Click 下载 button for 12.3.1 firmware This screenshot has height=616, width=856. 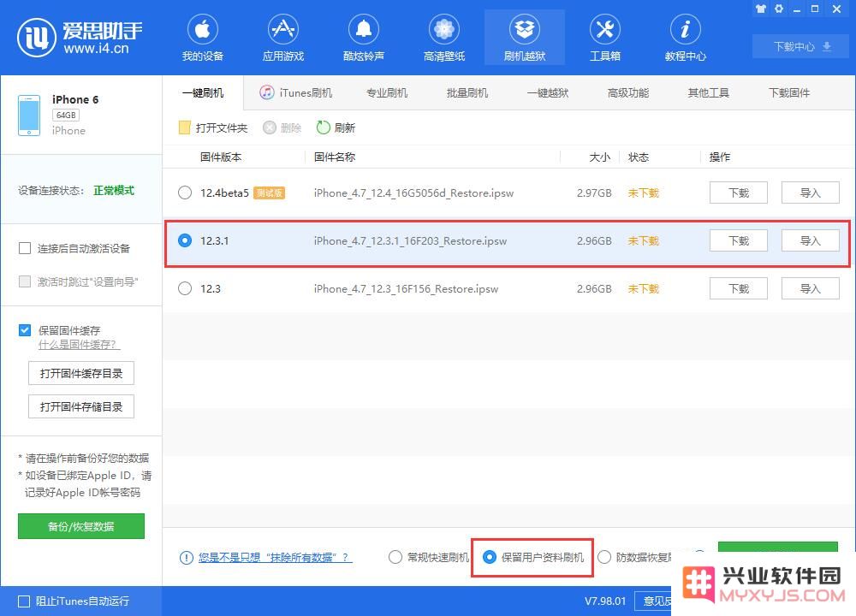[x=739, y=240]
